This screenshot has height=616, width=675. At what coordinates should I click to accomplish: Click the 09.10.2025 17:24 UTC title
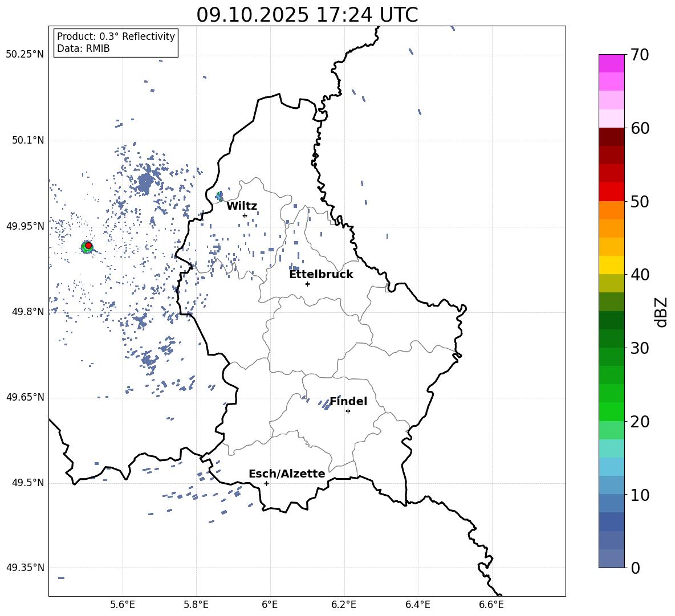(307, 15)
